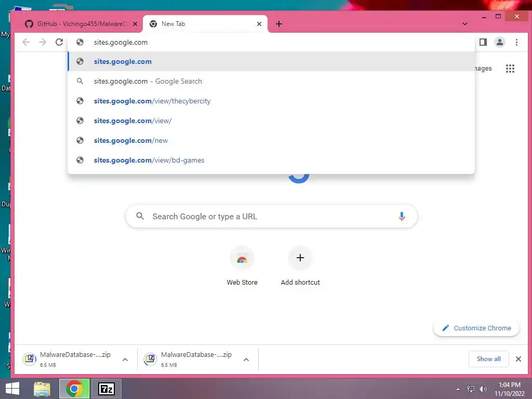Select the sites.google.com top suggestion
The width and height of the screenshot is (532, 399).
[271, 61]
